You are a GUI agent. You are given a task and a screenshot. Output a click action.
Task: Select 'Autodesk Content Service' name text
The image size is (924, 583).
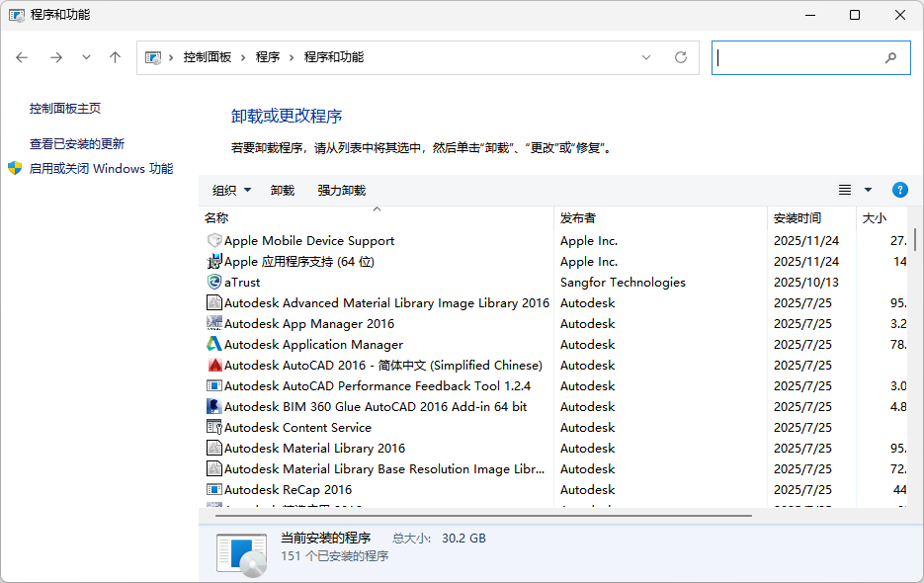[x=297, y=428]
